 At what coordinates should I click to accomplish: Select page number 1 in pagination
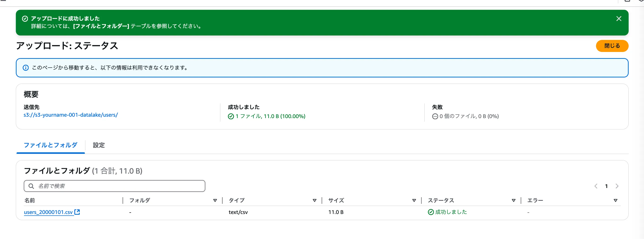(x=606, y=186)
